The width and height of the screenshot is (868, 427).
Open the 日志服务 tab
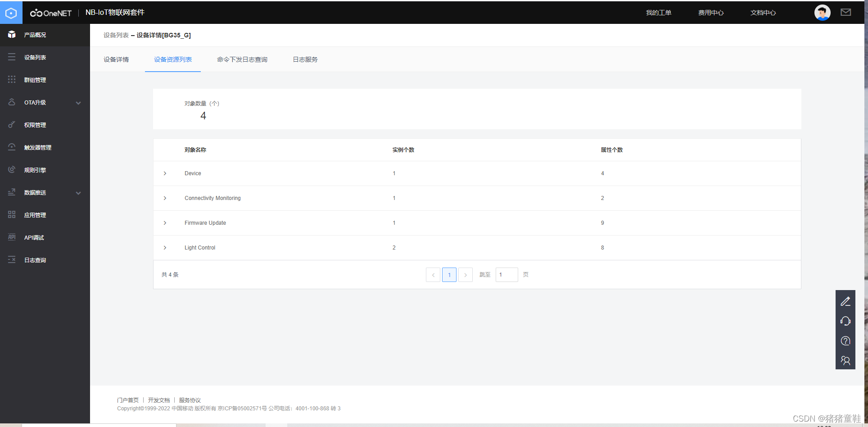(305, 59)
